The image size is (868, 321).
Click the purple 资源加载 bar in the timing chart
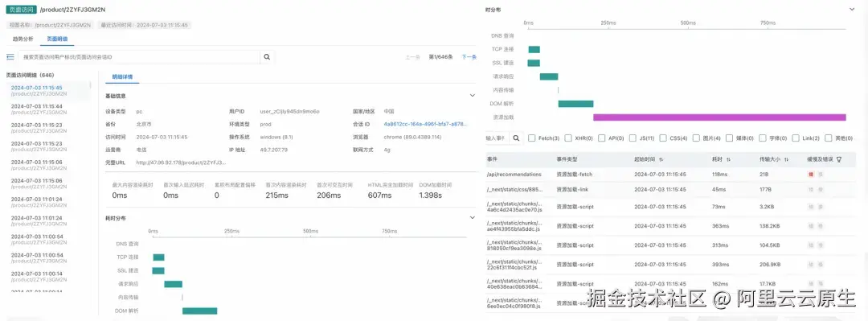click(x=719, y=117)
